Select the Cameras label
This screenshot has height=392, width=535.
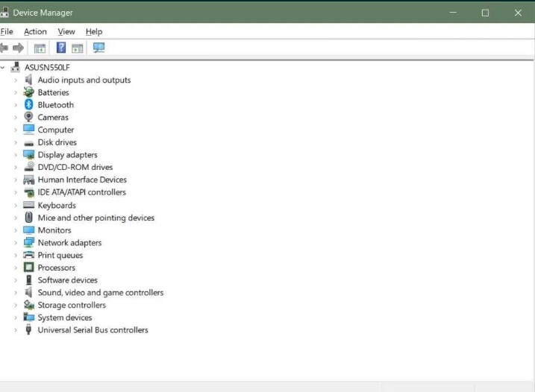coord(53,117)
